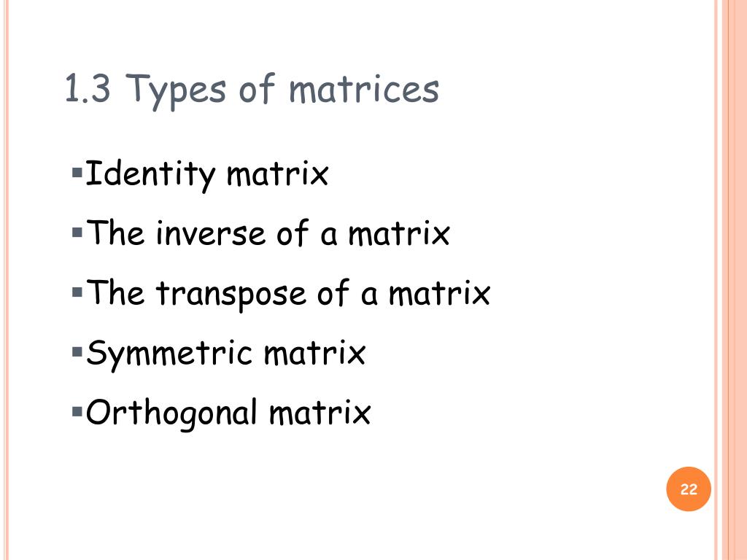Screen dimensions: 747x560
Task: Click The inverse of a matrix text
Action: (x=268, y=233)
